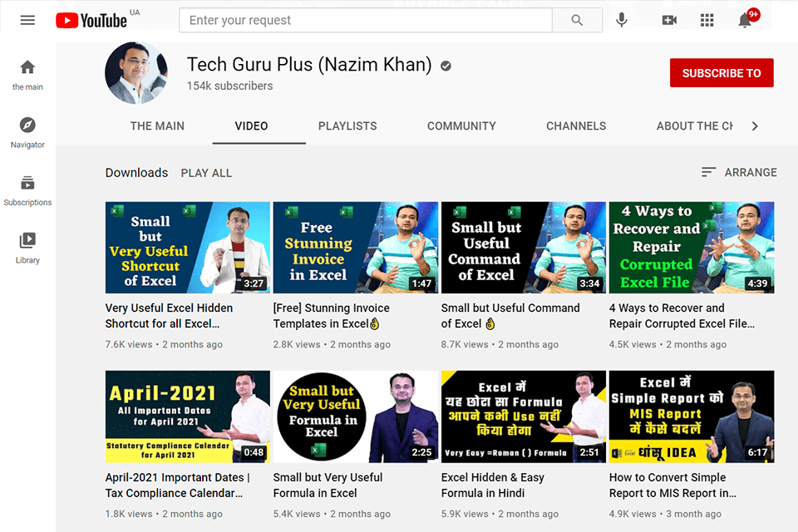The width and height of the screenshot is (798, 532).
Task: Click 1.8K views 2 months ago
Action: 164,514
